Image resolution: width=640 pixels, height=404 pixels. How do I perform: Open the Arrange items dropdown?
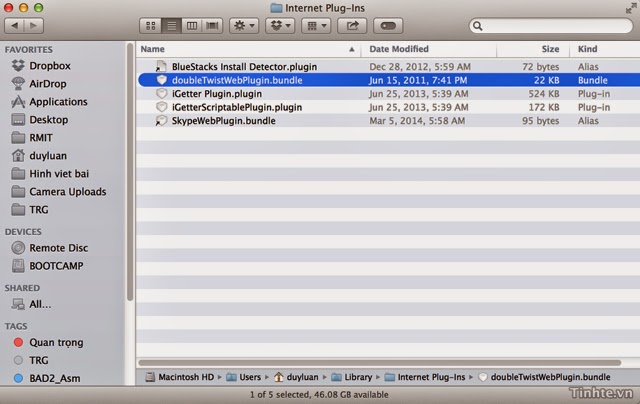coord(316,26)
